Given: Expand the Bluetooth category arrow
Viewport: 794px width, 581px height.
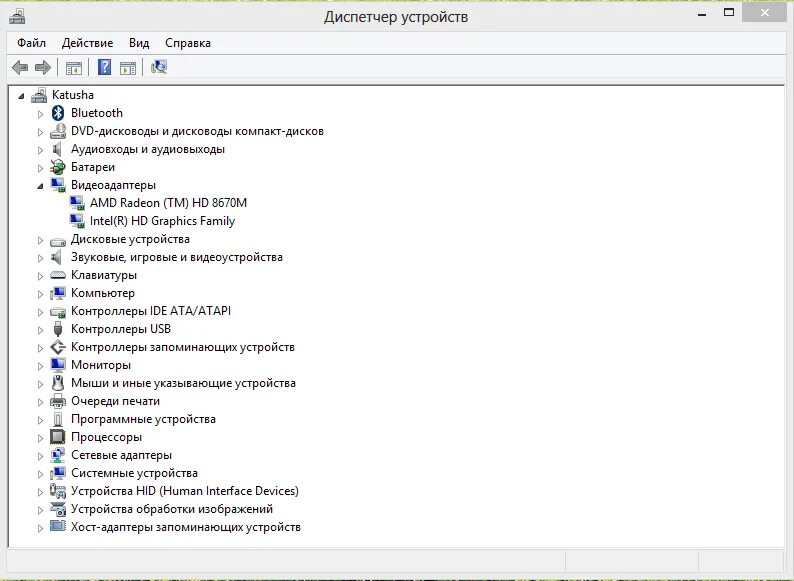Looking at the screenshot, I should click(40, 114).
